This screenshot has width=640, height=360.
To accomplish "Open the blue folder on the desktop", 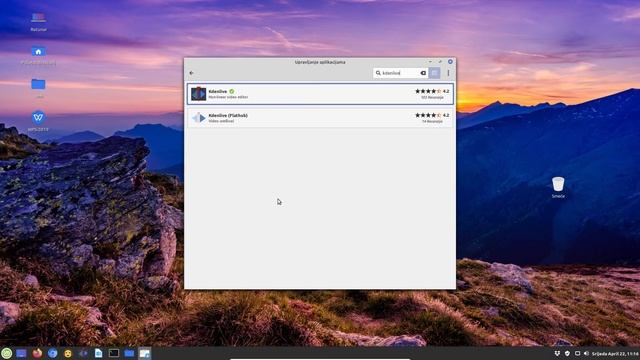I will [x=38, y=84].
